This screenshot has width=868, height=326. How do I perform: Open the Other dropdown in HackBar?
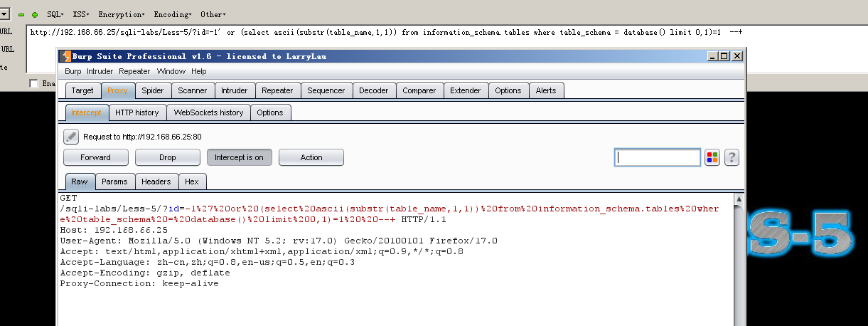[213, 14]
